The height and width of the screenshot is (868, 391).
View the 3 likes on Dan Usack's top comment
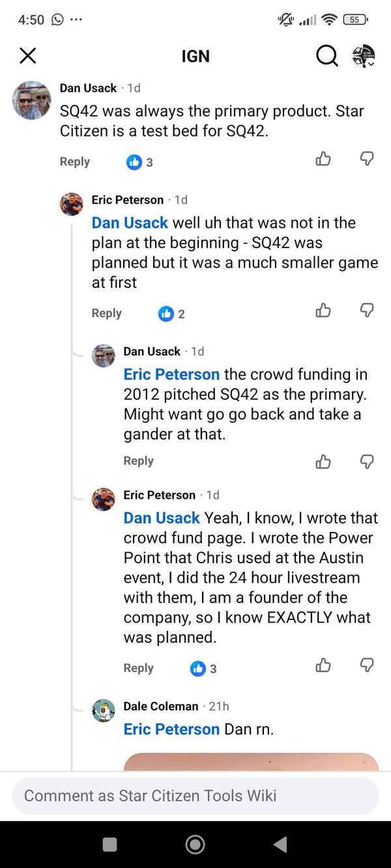(139, 162)
